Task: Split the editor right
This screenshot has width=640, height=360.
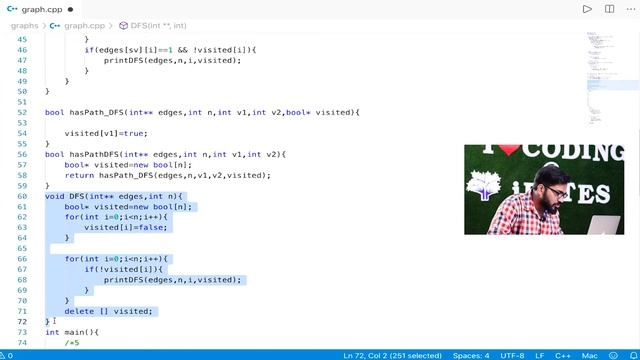Action: click(x=609, y=9)
